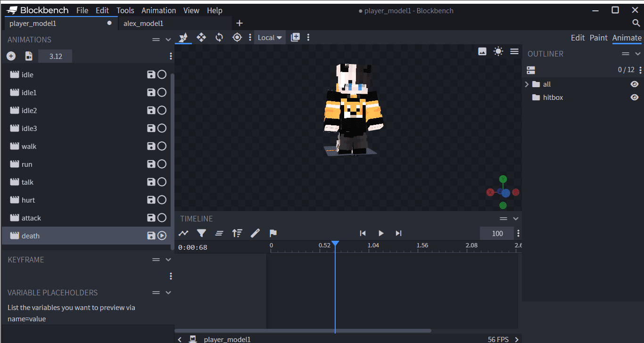The height and width of the screenshot is (343, 644).
Task: Toggle the timeline graph editor icon
Action: (x=183, y=233)
